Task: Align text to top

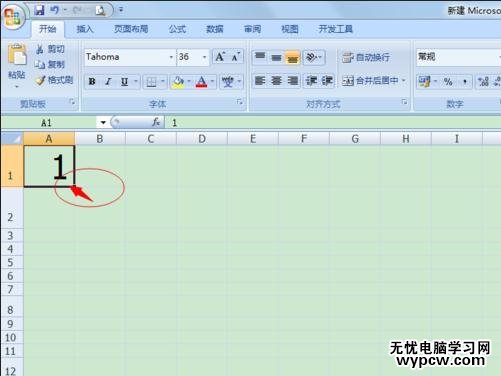Action: click(x=260, y=57)
